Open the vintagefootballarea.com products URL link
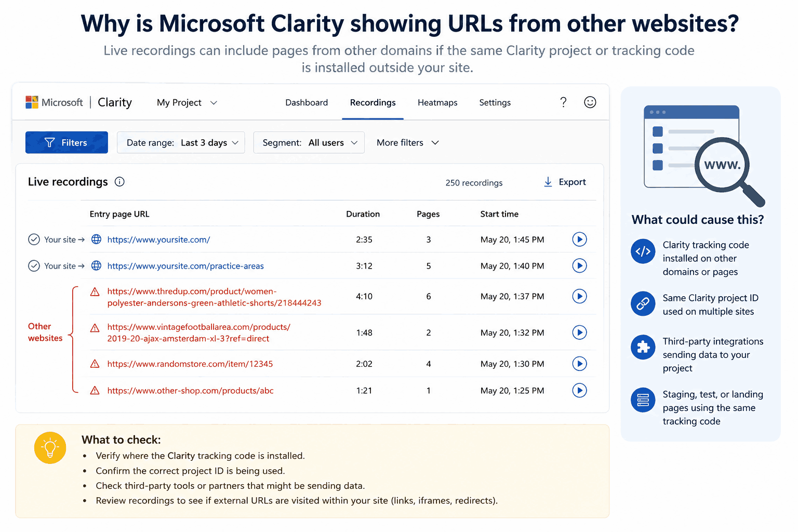Viewport: 798px width, 532px height. 199,333
